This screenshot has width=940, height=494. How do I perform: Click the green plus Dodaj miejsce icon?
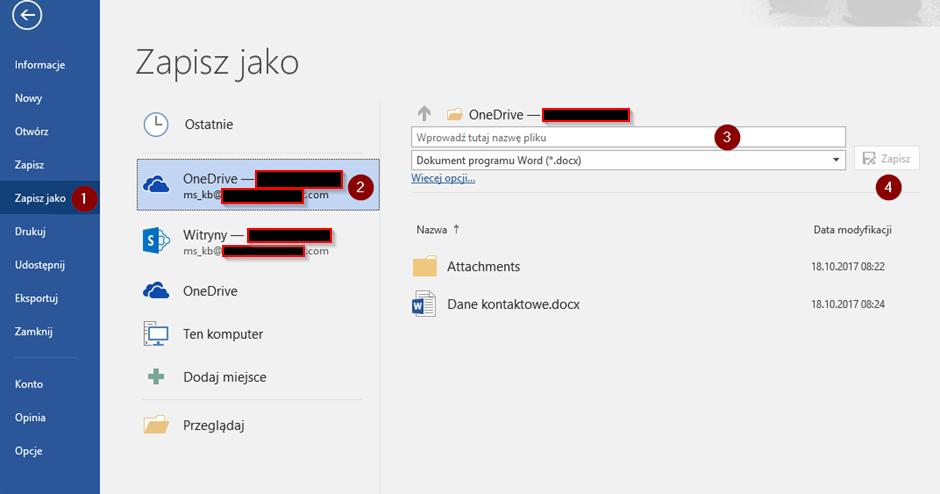click(156, 377)
